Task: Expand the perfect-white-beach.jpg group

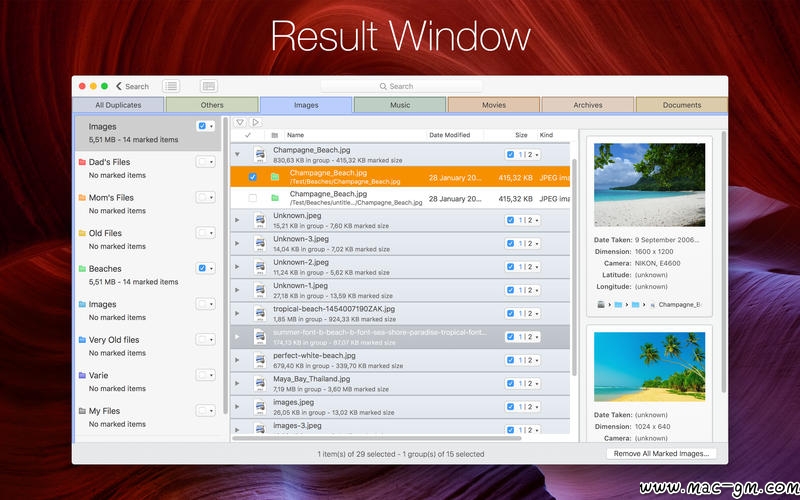Action: coord(237,360)
